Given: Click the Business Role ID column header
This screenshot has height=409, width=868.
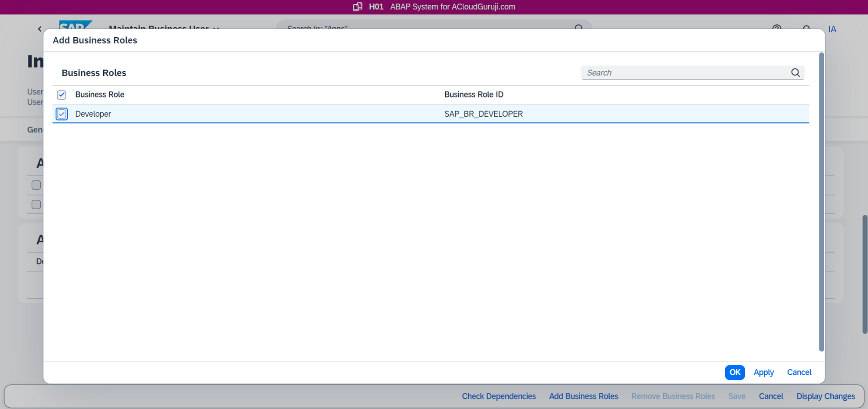Looking at the screenshot, I should [x=473, y=95].
